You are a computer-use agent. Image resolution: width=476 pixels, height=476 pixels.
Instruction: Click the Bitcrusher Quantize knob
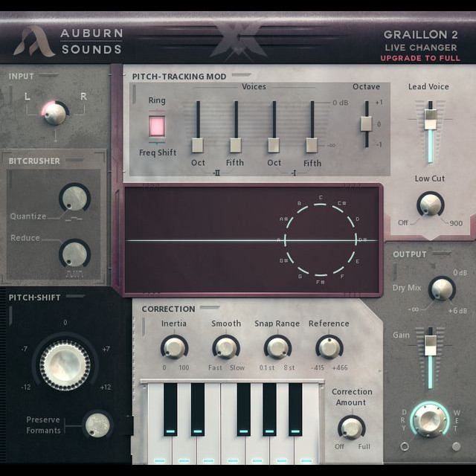tap(74, 198)
